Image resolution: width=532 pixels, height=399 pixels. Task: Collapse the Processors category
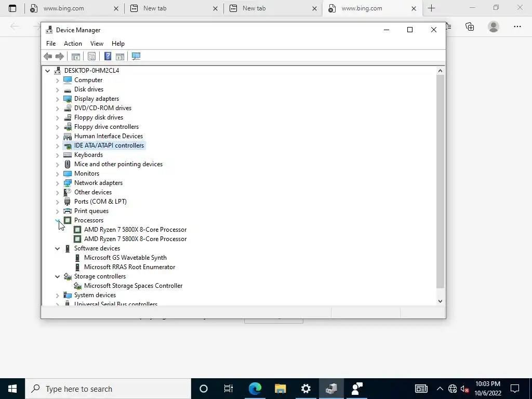click(57, 220)
